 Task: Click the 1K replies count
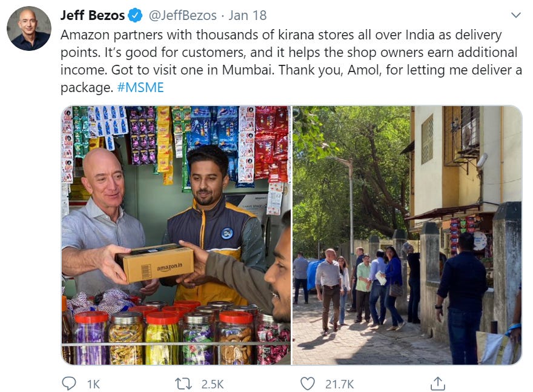(93, 384)
